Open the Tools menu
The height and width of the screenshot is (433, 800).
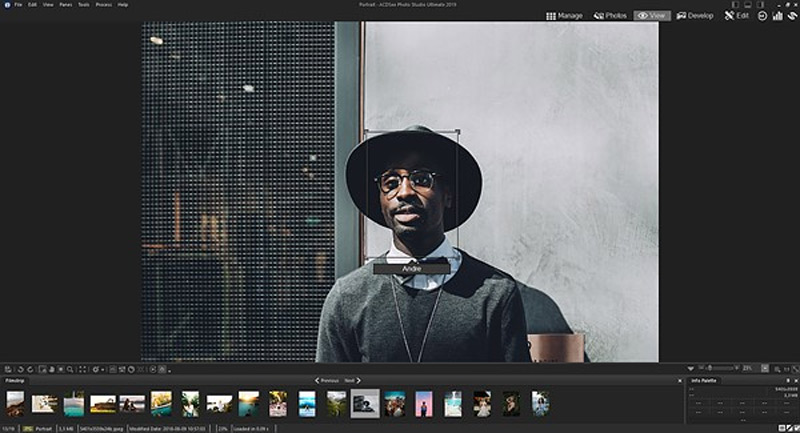pos(83,5)
